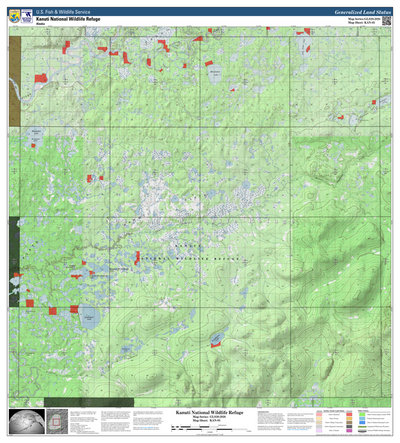Click the red parcel beside the south-central lake
The width and height of the screenshot is (400, 443).
(x=216, y=343)
